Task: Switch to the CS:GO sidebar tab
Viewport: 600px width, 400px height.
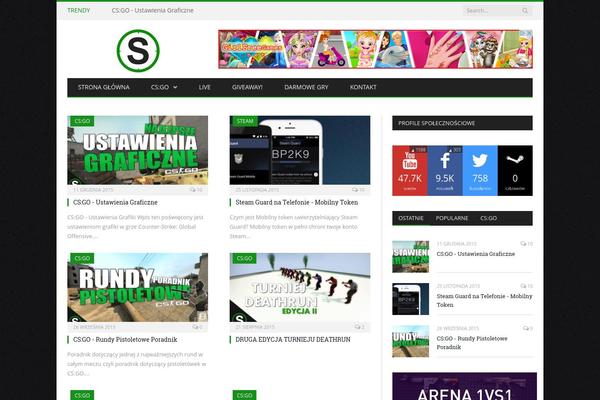Action: (489, 218)
